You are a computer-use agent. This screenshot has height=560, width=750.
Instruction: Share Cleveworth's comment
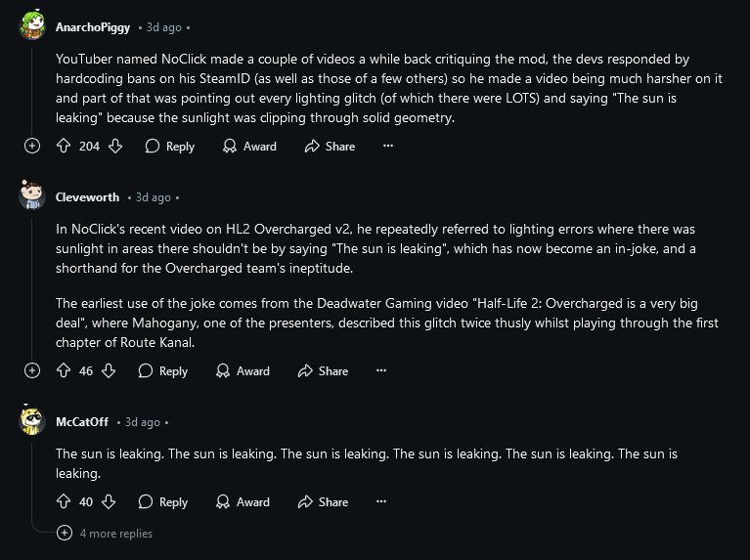[x=323, y=370]
